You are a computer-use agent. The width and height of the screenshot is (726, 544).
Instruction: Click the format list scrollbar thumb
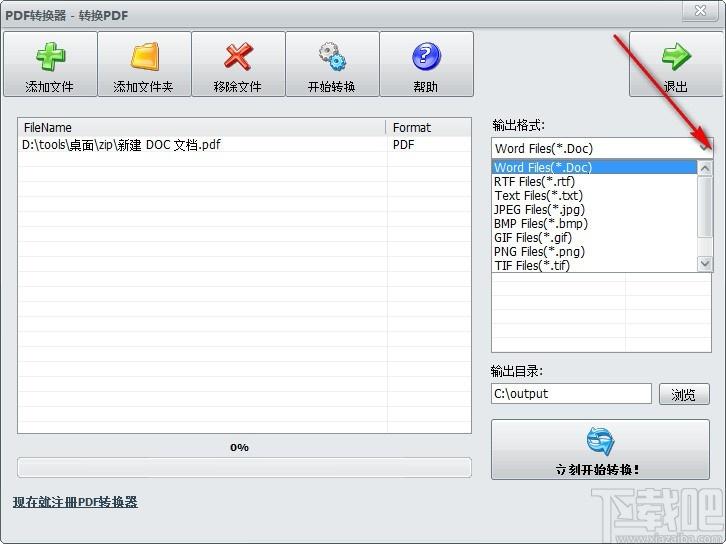[x=705, y=207]
